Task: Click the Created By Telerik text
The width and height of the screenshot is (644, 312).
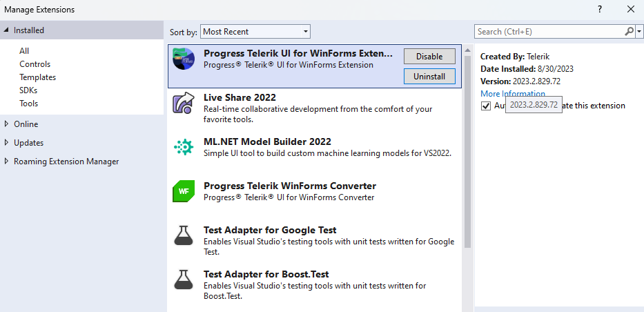Action: point(515,57)
